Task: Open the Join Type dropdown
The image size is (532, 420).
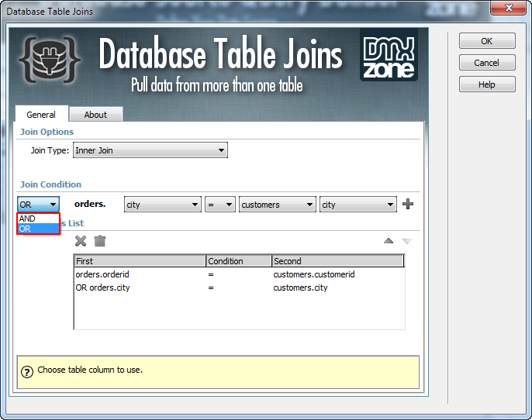Action: pos(150,150)
